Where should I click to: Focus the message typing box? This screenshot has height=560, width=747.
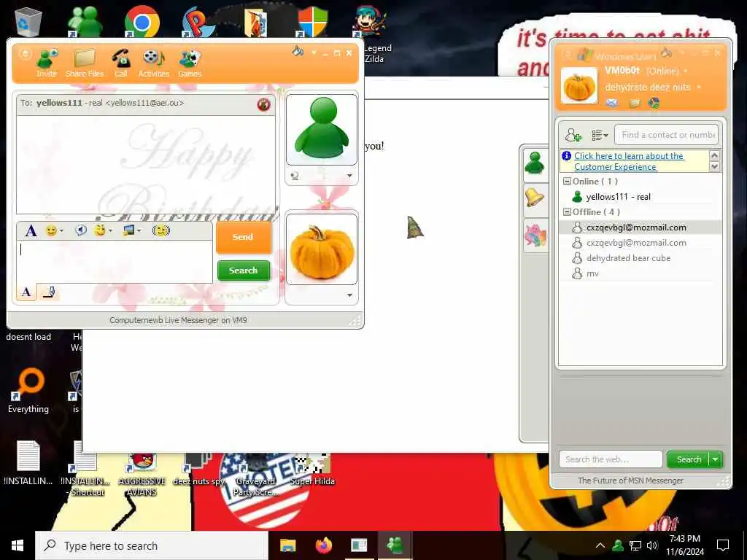click(115, 262)
